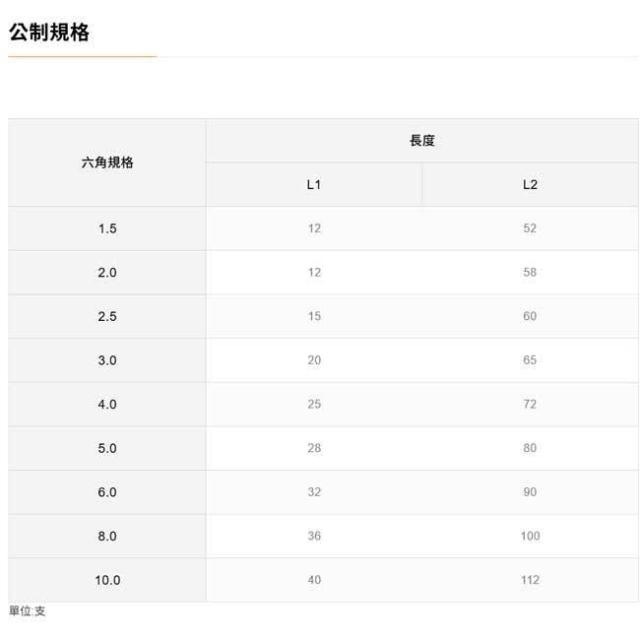
Task: Click the 10.0 hex size row label
Action: pyautogui.click(x=107, y=581)
